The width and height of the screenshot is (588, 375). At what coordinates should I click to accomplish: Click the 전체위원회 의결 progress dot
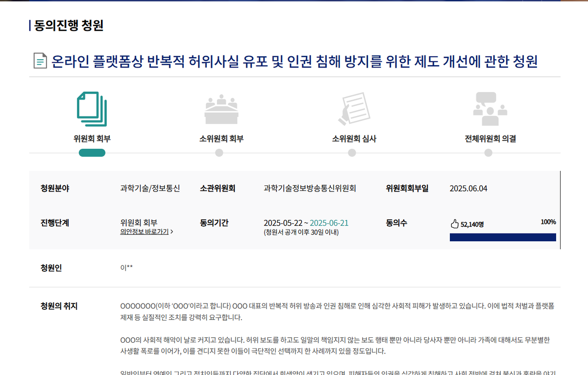[x=488, y=153]
